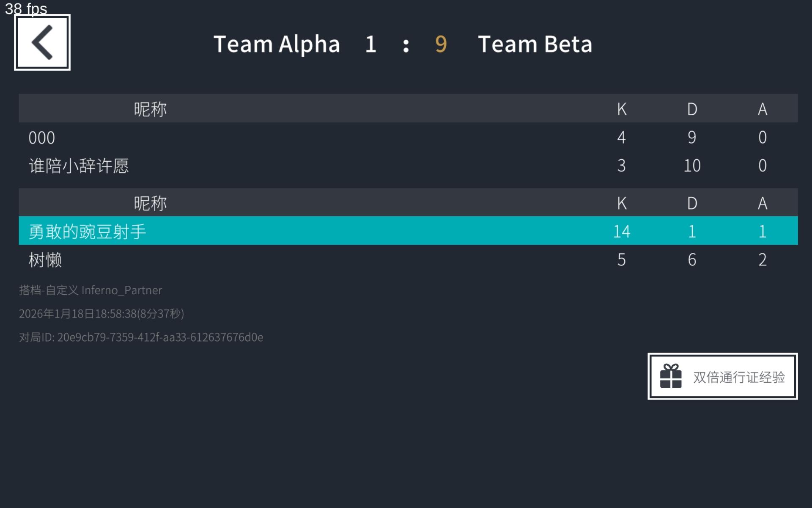Click the K column header in top table
This screenshot has height=508, width=812.
pos(621,109)
